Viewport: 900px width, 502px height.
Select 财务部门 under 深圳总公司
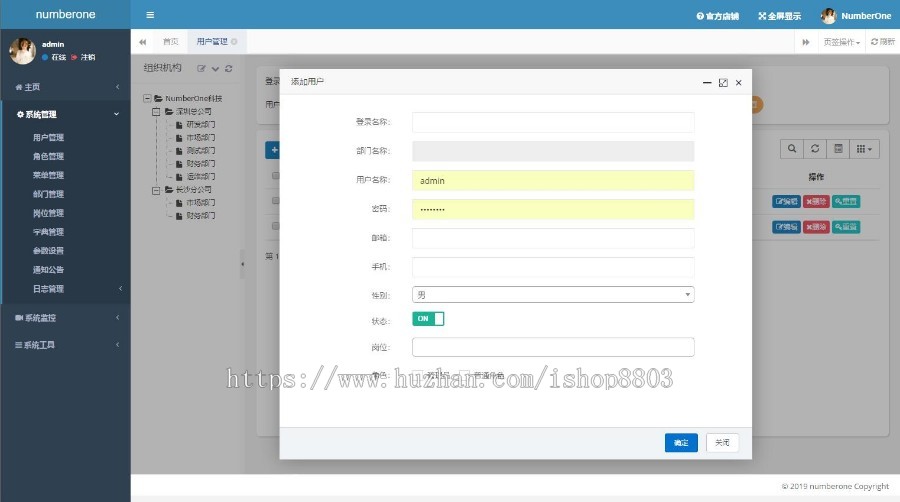[x=200, y=164]
